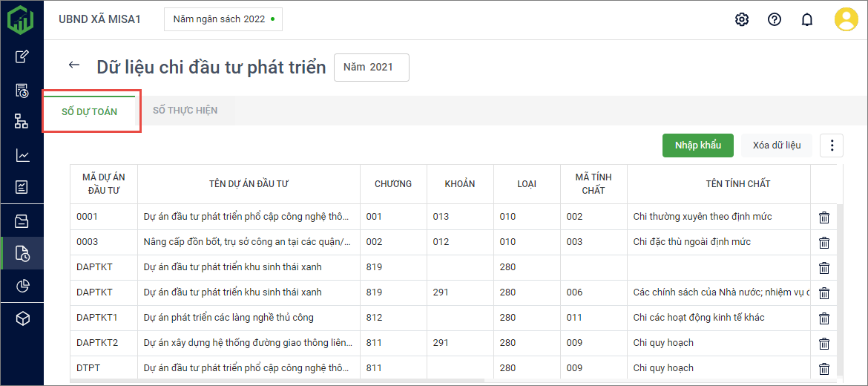Image resolution: width=868 pixels, height=386 pixels.
Task: Open the help question mark icon
Action: click(775, 19)
